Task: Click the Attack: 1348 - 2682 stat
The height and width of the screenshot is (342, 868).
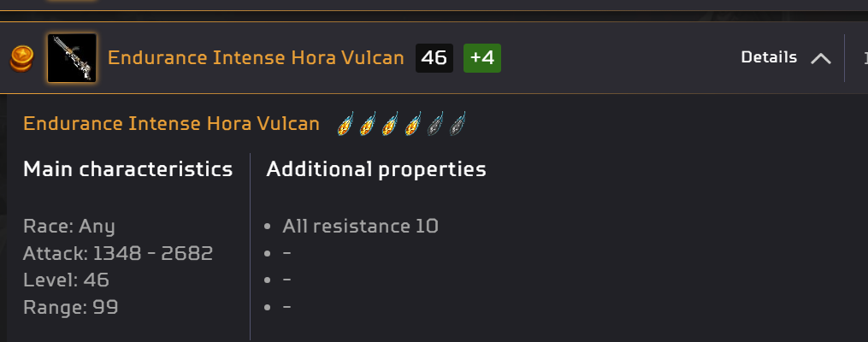Action: (118, 253)
